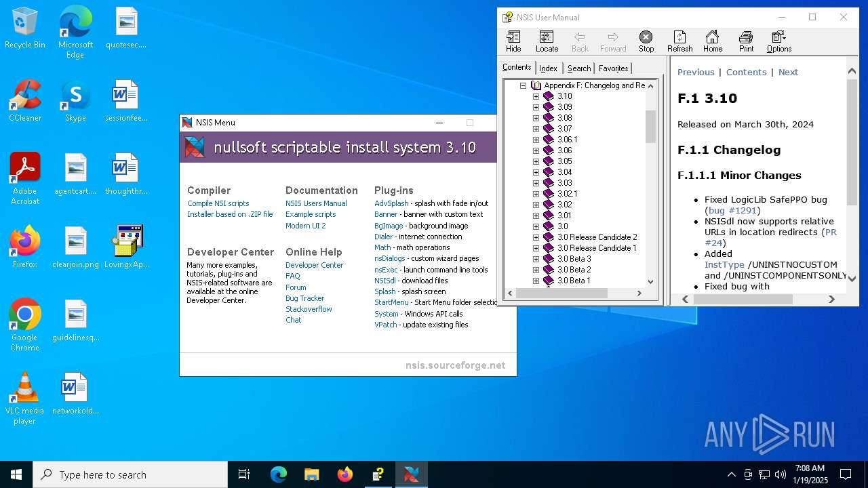Expand the 3.09 tree node
868x488 pixels.
tap(536, 107)
